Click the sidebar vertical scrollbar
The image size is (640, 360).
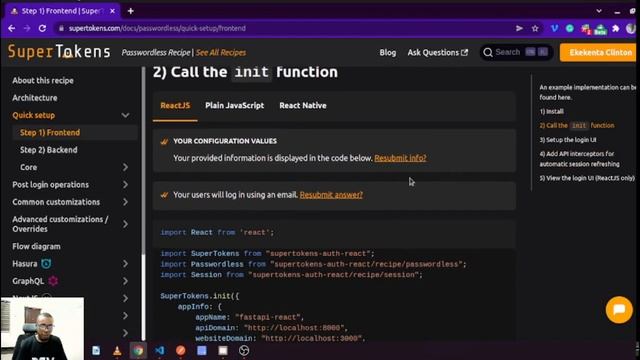click(x=143, y=204)
